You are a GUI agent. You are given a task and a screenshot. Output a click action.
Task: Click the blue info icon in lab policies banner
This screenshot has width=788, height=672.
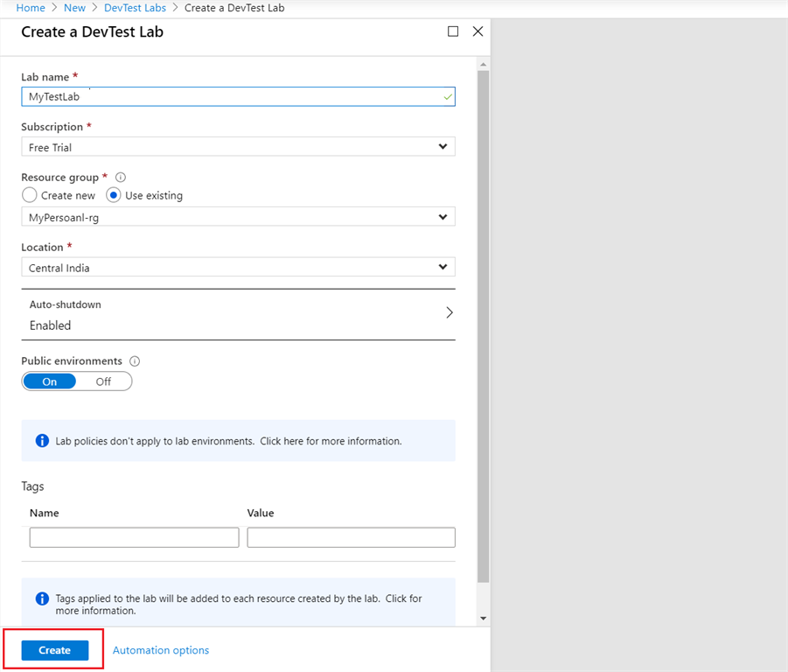click(41, 440)
